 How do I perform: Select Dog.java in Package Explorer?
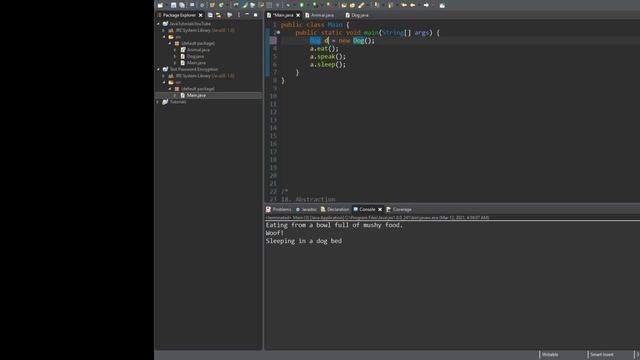coord(196,56)
